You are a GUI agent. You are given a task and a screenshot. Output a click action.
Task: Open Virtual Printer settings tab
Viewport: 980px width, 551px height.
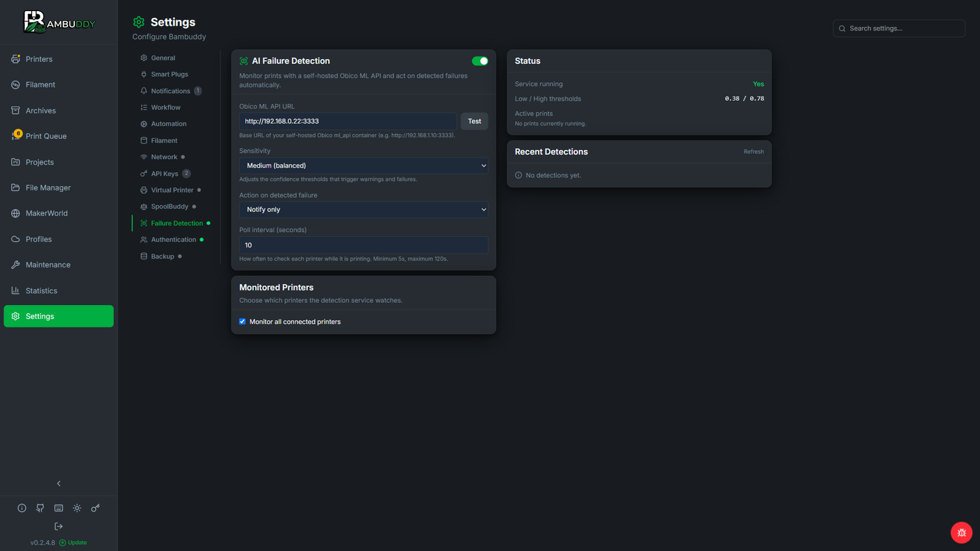tap(170, 190)
